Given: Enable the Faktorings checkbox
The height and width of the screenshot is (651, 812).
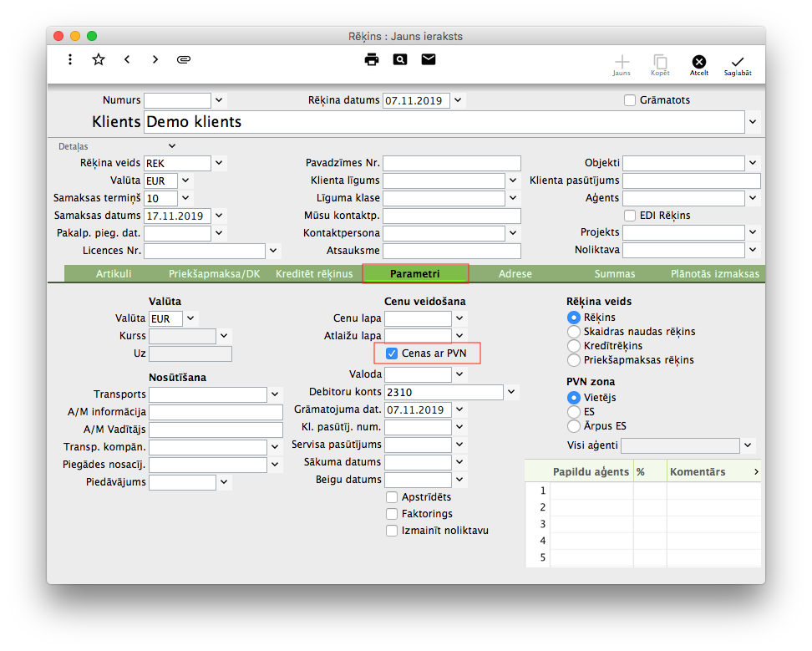Looking at the screenshot, I should tap(392, 514).
